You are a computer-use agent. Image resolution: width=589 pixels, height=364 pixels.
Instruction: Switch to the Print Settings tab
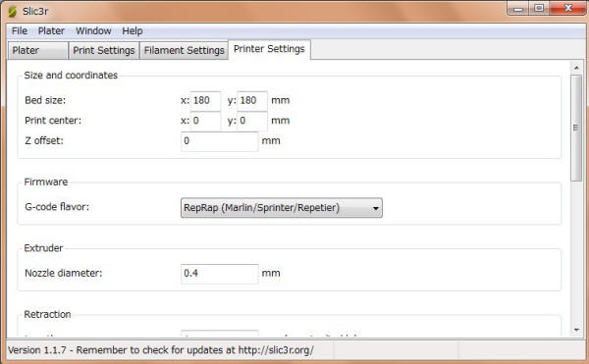coord(104,50)
